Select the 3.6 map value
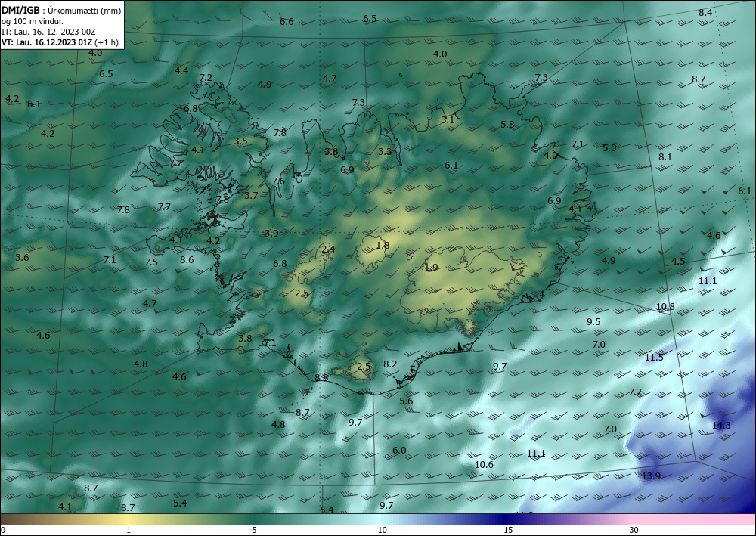This screenshot has width=756, height=536. pos(22,257)
